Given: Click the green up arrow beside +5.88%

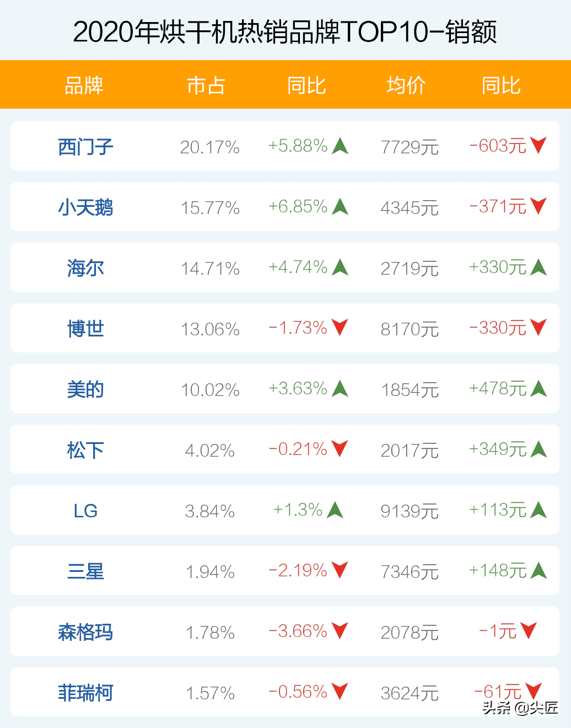Looking at the screenshot, I should pyautogui.click(x=341, y=146).
